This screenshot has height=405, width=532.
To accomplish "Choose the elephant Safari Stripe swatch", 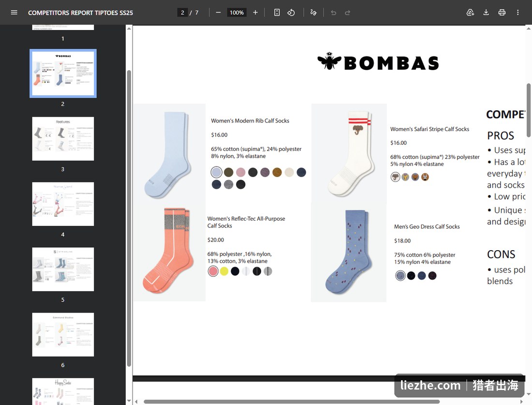I will [x=395, y=177].
